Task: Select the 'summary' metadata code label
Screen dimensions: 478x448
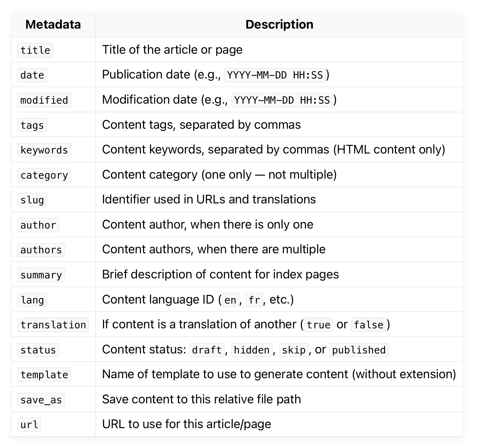Action: (41, 275)
